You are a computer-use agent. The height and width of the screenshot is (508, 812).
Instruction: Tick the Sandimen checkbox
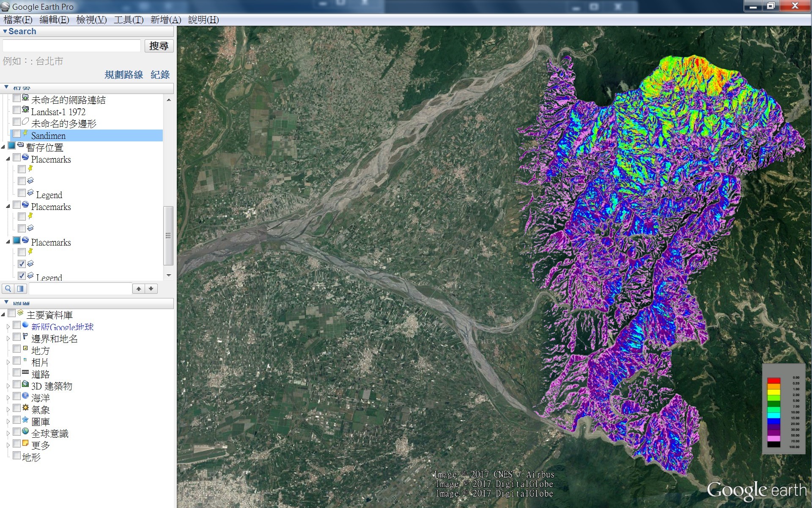pyautogui.click(x=16, y=134)
